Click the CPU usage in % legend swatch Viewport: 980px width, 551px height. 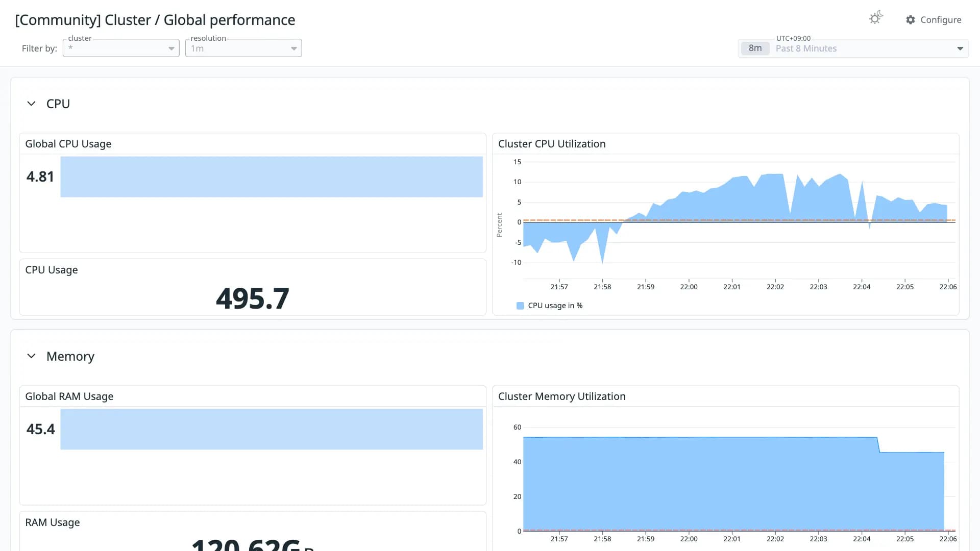click(x=520, y=306)
